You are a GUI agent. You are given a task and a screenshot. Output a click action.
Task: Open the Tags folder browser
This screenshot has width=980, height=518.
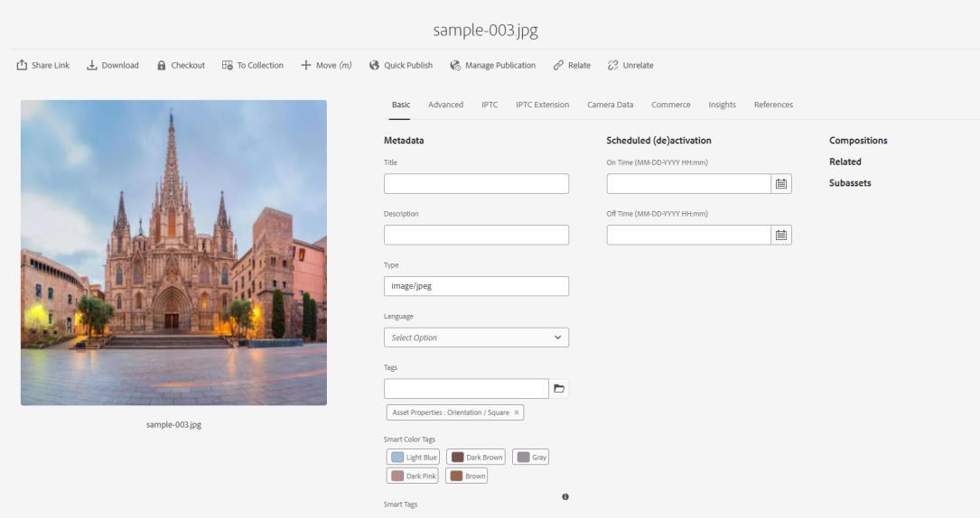tap(559, 388)
